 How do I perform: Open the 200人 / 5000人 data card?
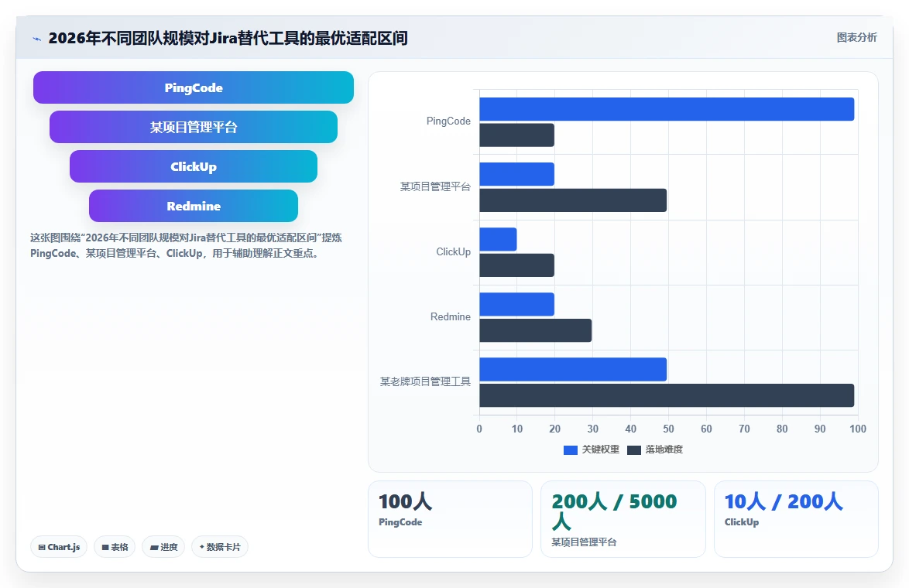click(623, 519)
